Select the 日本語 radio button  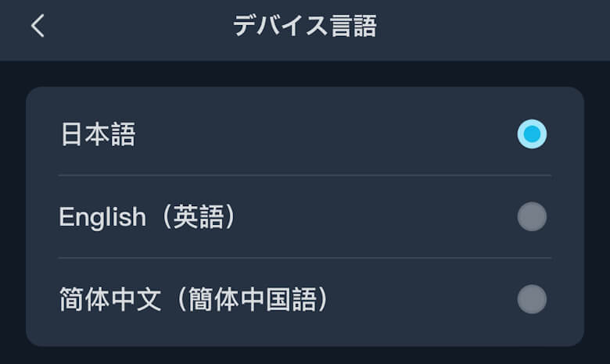click(532, 134)
